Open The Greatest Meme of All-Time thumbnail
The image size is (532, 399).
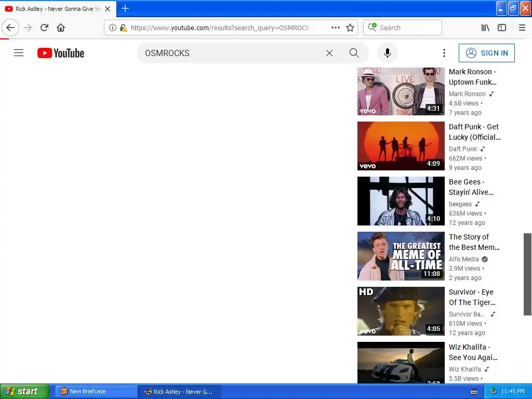click(401, 256)
